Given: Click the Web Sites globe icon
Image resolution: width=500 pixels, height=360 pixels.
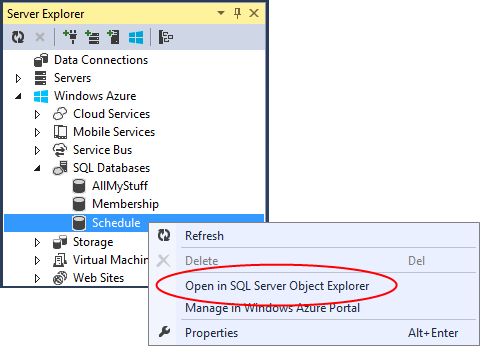Looking at the screenshot, I should (60, 278).
